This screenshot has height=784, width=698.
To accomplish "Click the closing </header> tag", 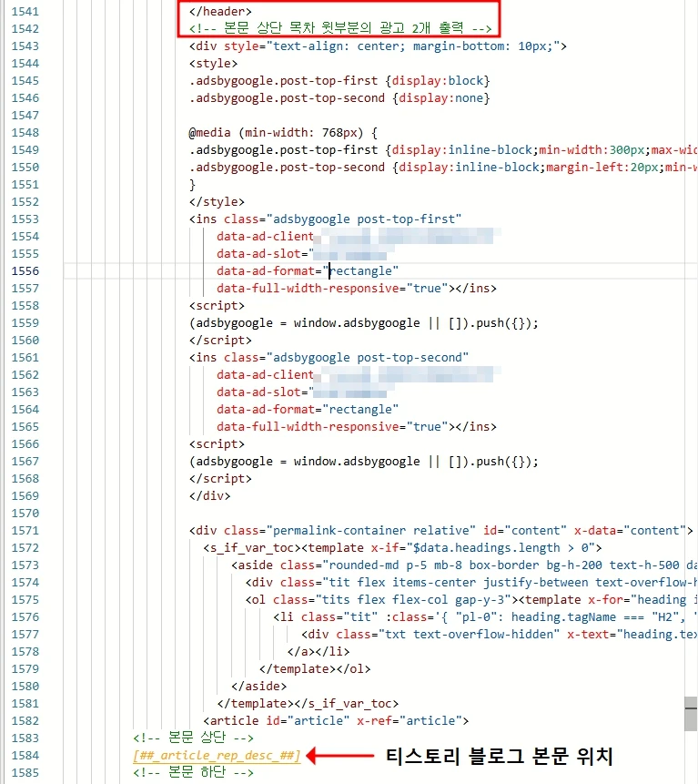I will pyautogui.click(x=220, y=12).
